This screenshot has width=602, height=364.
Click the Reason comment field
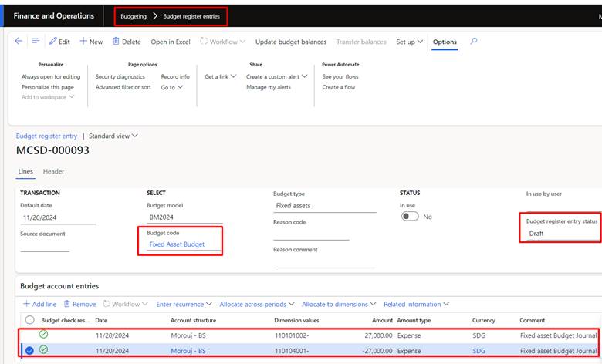coord(324,261)
